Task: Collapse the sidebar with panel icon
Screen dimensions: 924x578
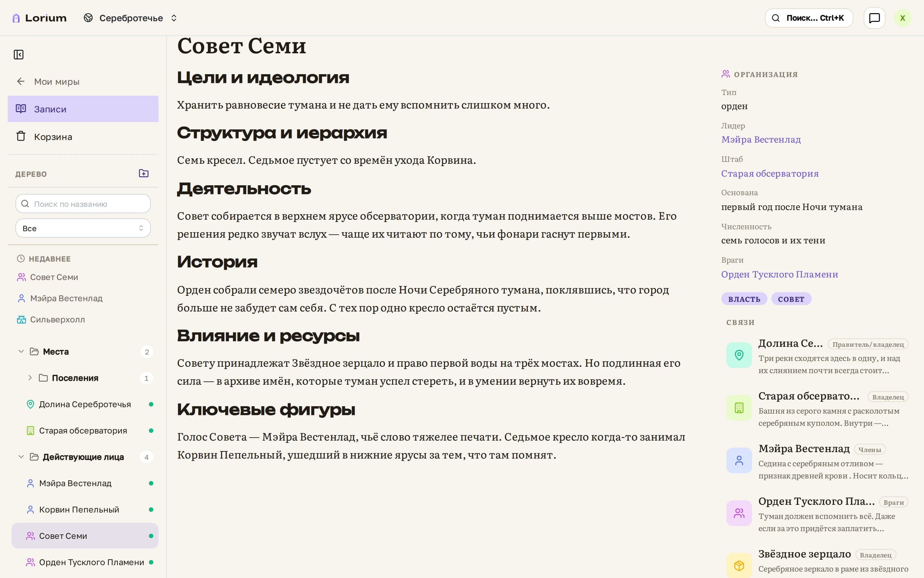Action: pyautogui.click(x=19, y=55)
